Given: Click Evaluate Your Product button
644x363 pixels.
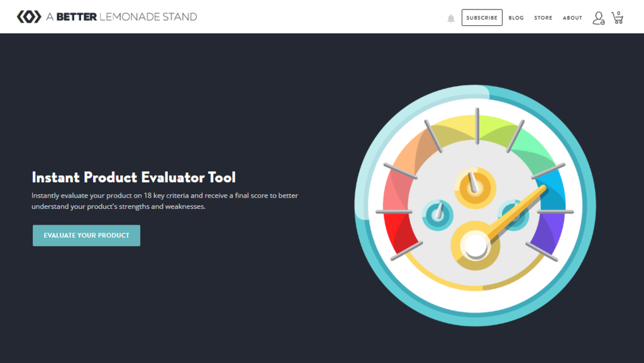Looking at the screenshot, I should 86,235.
